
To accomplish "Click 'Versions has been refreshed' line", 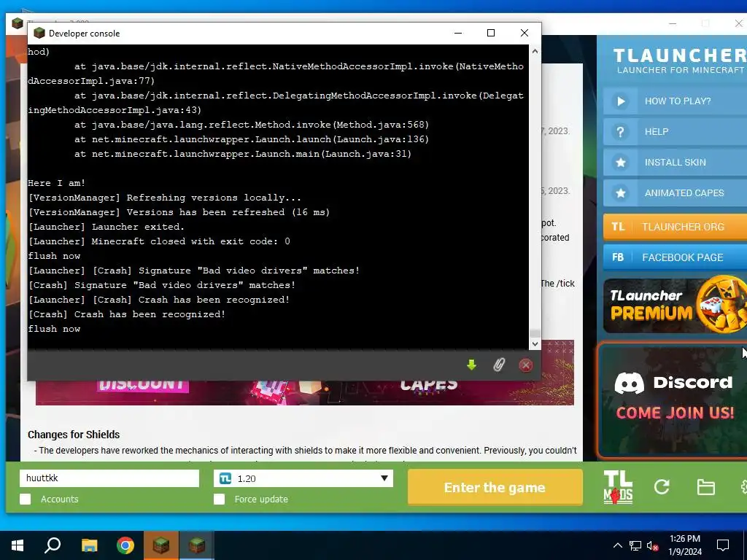I will 179,212.
